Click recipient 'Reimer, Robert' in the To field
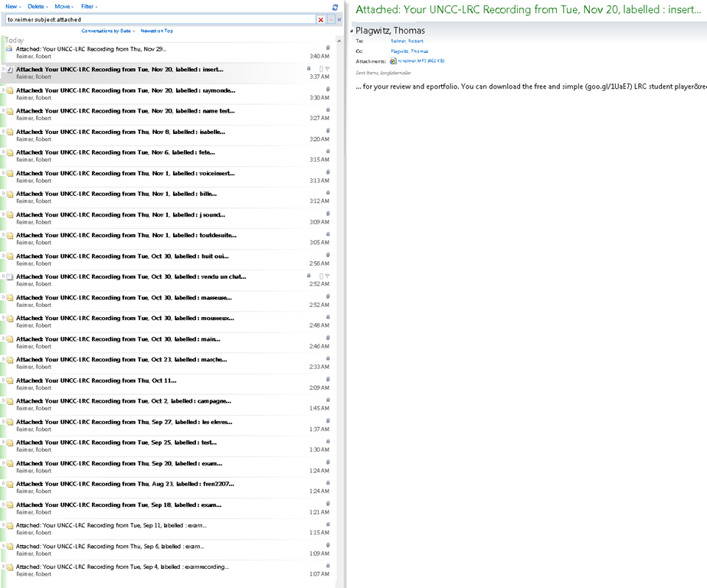The image size is (707, 588). pyautogui.click(x=407, y=41)
